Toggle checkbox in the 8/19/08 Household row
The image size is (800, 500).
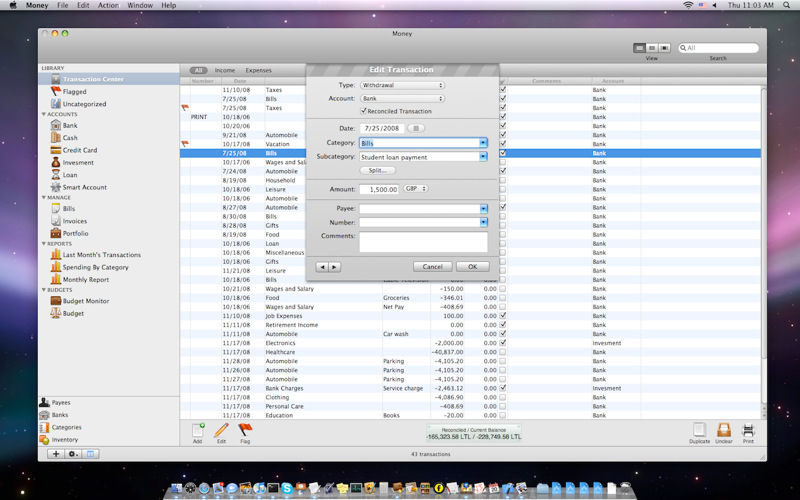point(503,180)
